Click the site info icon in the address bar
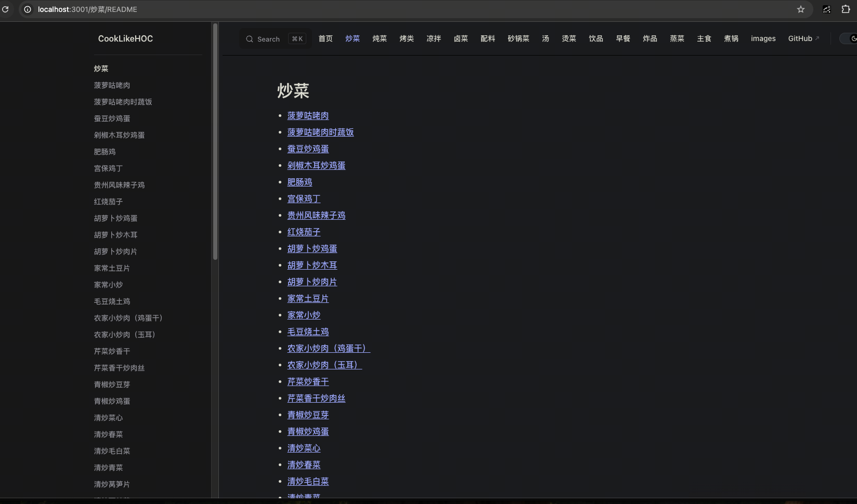This screenshot has height=504, width=857. (27, 9)
